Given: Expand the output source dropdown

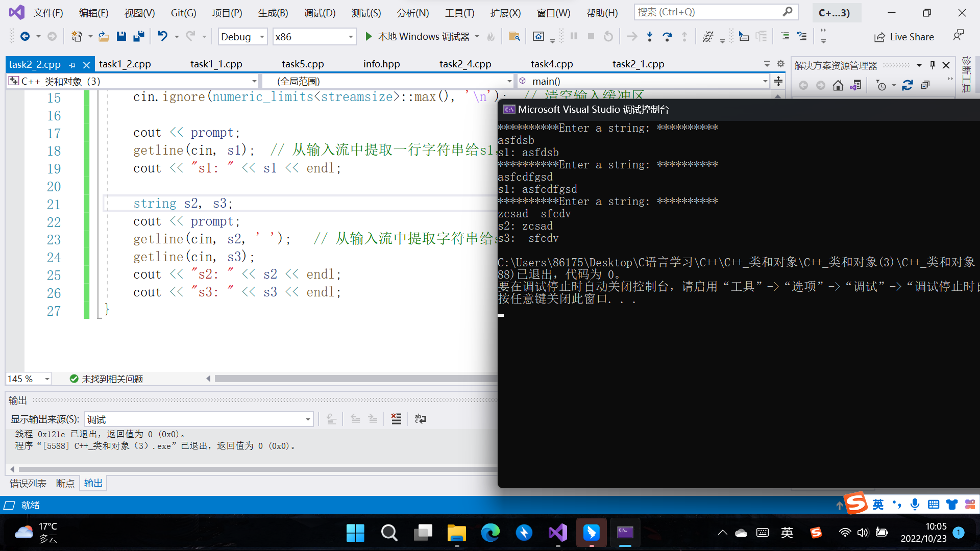Looking at the screenshot, I should click(308, 419).
